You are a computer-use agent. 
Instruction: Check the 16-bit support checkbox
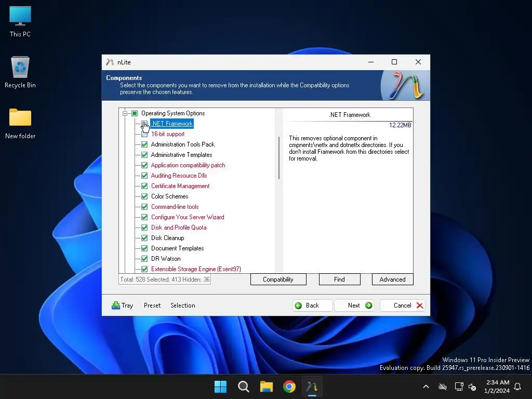pyautogui.click(x=144, y=134)
